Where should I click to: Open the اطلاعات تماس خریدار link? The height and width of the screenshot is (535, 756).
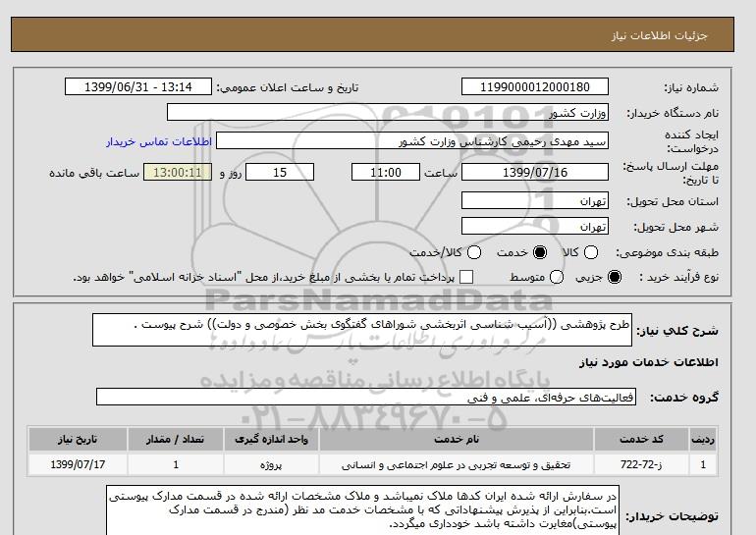point(159,142)
